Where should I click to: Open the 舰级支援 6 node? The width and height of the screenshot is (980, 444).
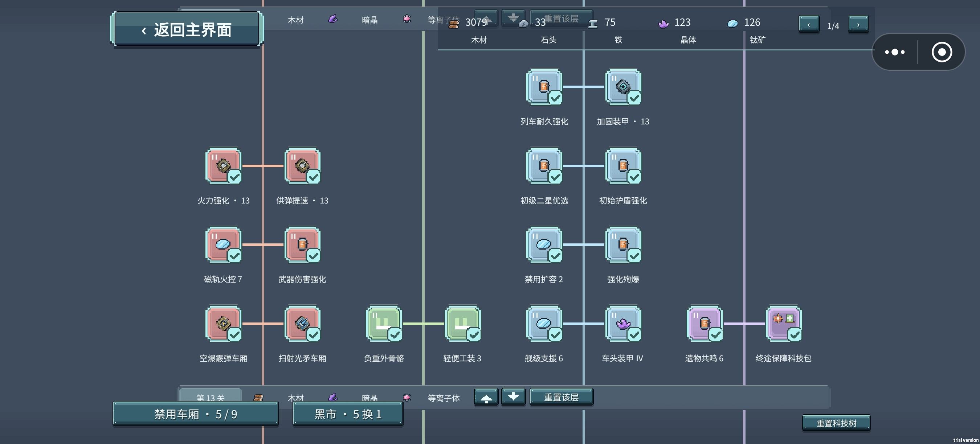coord(544,324)
